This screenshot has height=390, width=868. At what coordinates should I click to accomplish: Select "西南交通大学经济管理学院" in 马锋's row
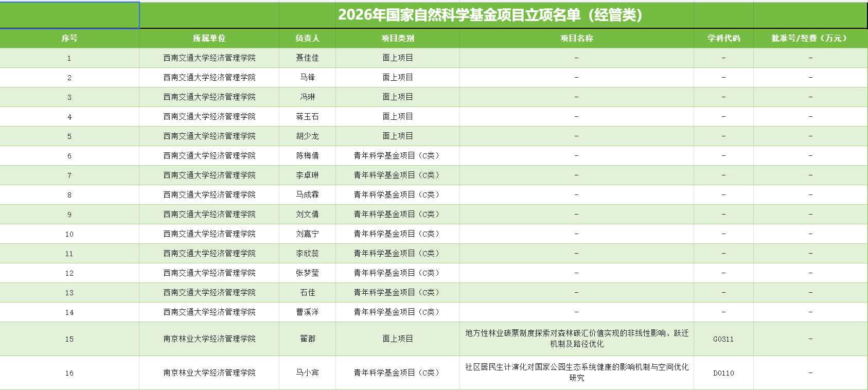(x=209, y=77)
